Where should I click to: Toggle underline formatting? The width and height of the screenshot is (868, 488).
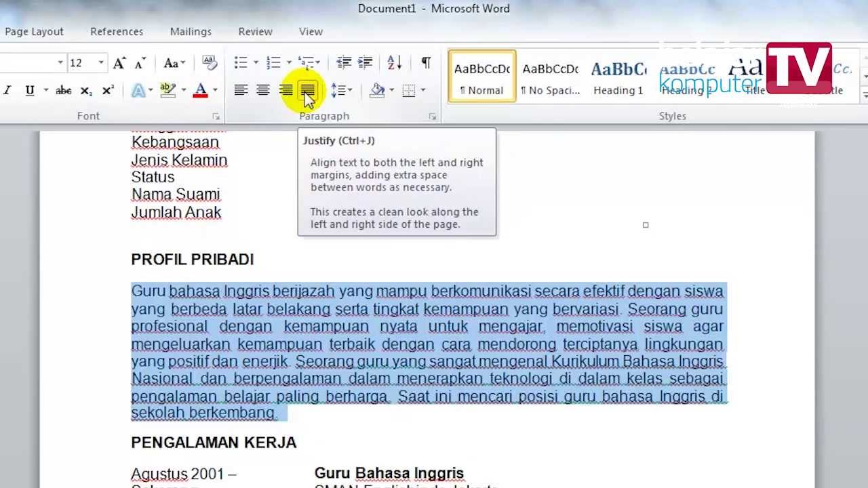point(30,90)
